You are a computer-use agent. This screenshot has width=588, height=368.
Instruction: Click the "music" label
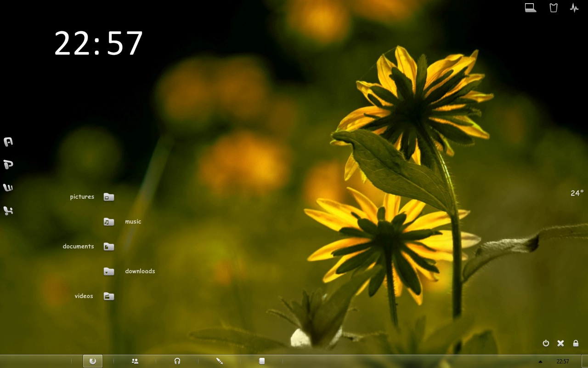[133, 222]
